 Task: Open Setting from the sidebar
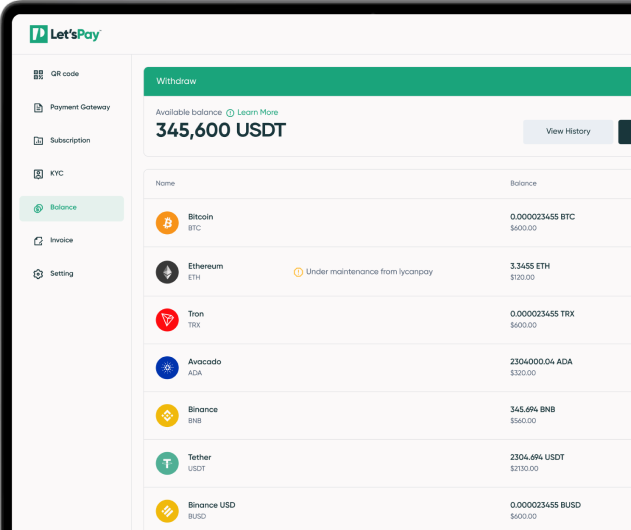pyautogui.click(x=61, y=274)
